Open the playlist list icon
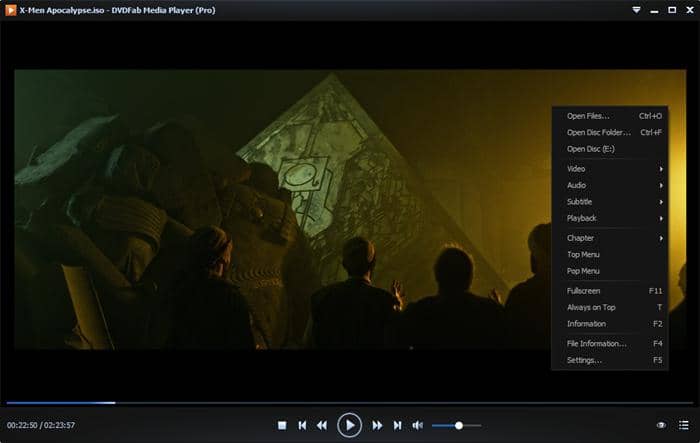This screenshot has width=700, height=443. click(683, 425)
